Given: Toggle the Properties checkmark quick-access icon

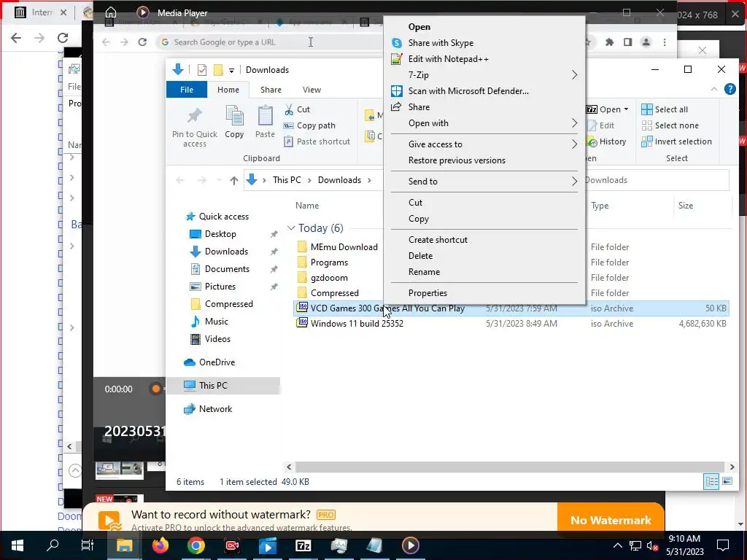Looking at the screenshot, I should [x=202, y=70].
